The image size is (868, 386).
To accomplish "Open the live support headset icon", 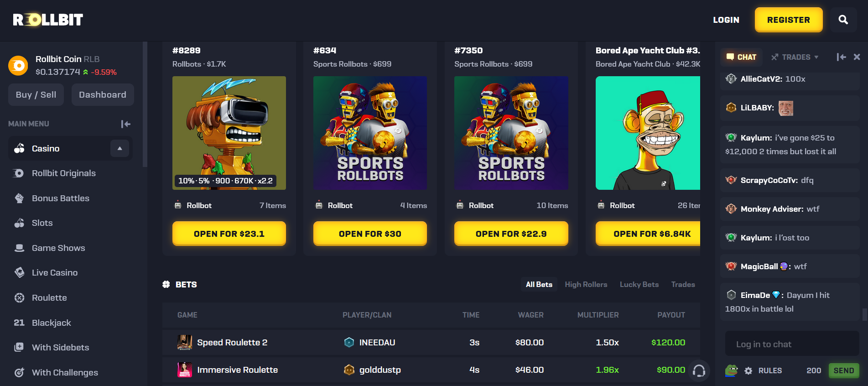I will tap(699, 370).
